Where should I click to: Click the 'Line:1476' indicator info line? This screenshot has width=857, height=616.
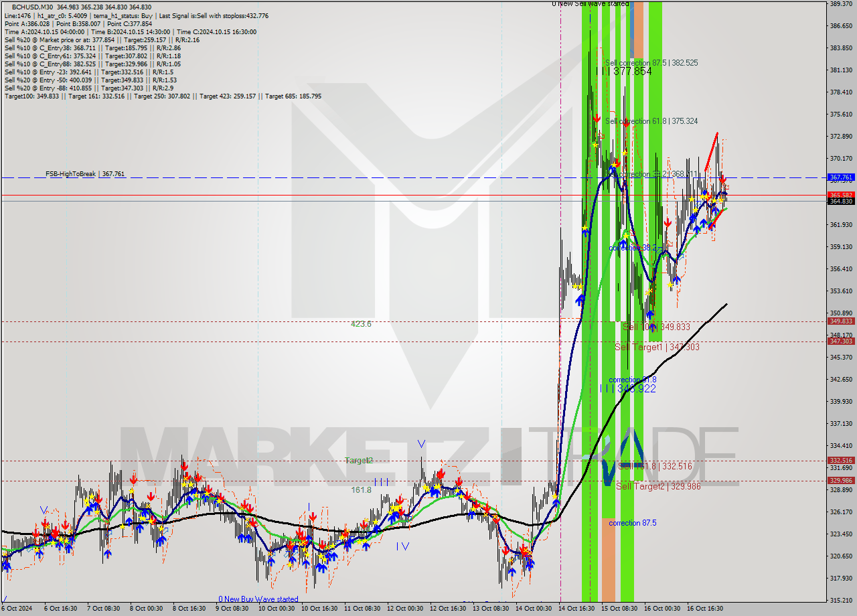[x=136, y=15]
